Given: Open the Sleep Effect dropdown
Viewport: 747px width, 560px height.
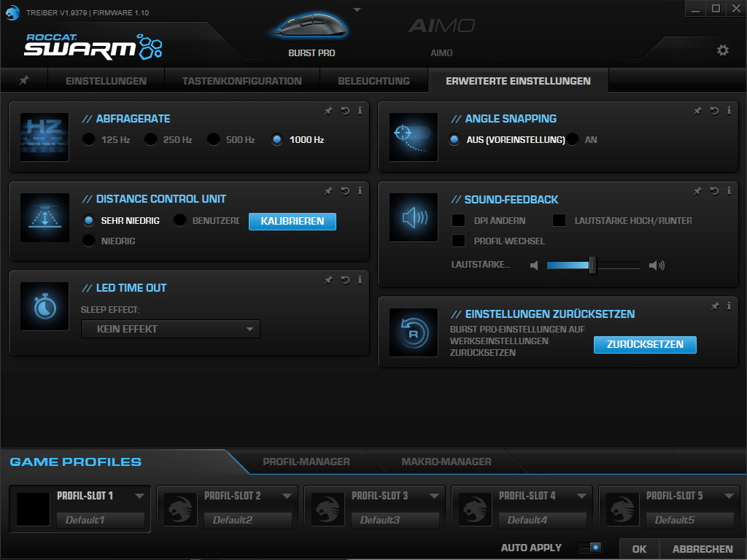Looking at the screenshot, I should tap(171, 329).
